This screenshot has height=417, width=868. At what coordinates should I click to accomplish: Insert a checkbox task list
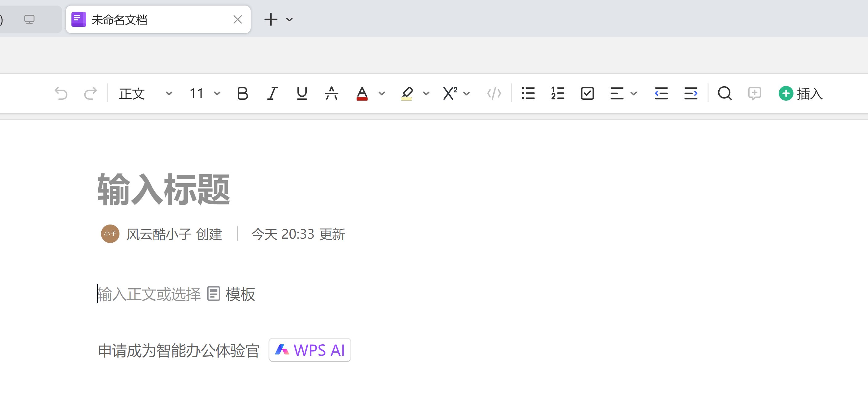click(x=587, y=93)
